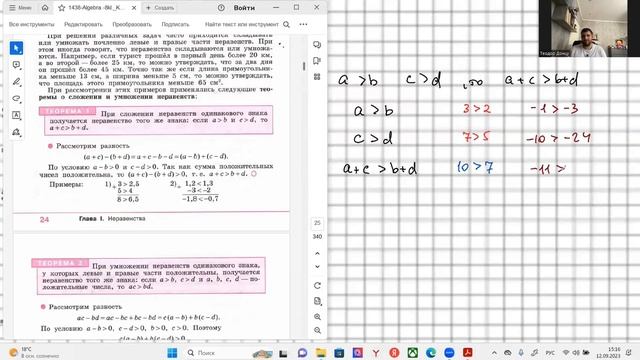Open the Wi-Fi network tray icon
Screen dimensions: 640x360
point(566,353)
